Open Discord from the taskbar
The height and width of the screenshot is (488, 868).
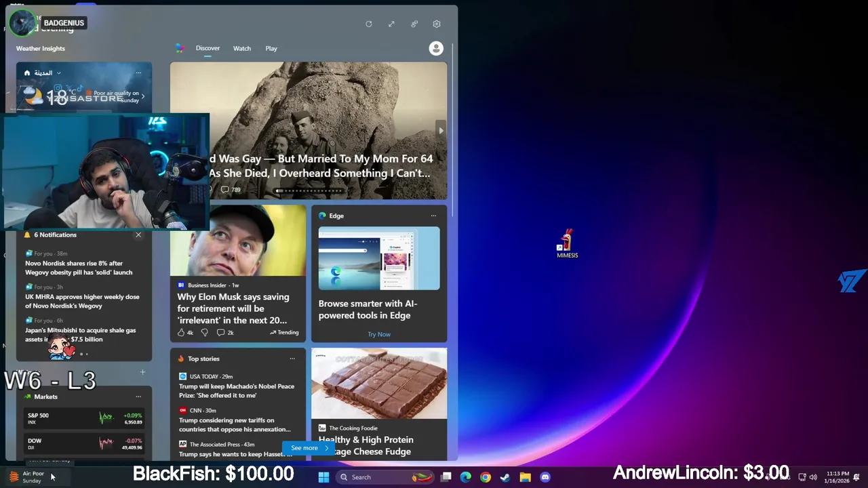click(545, 477)
